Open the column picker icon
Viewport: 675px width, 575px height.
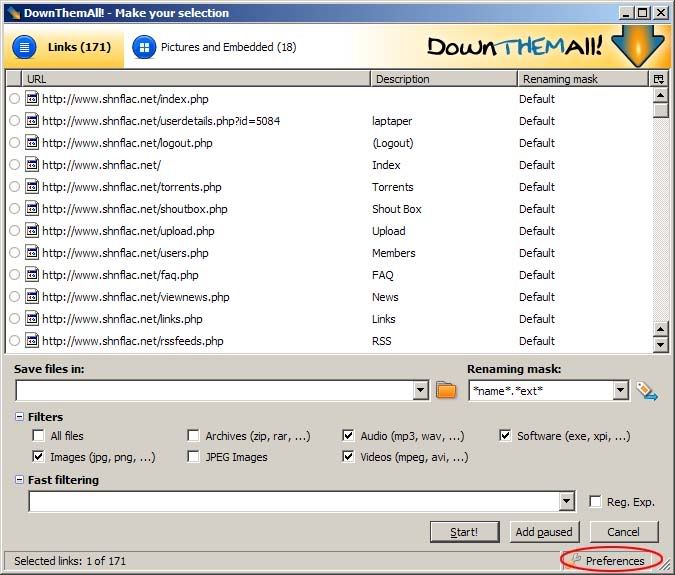pos(659,79)
